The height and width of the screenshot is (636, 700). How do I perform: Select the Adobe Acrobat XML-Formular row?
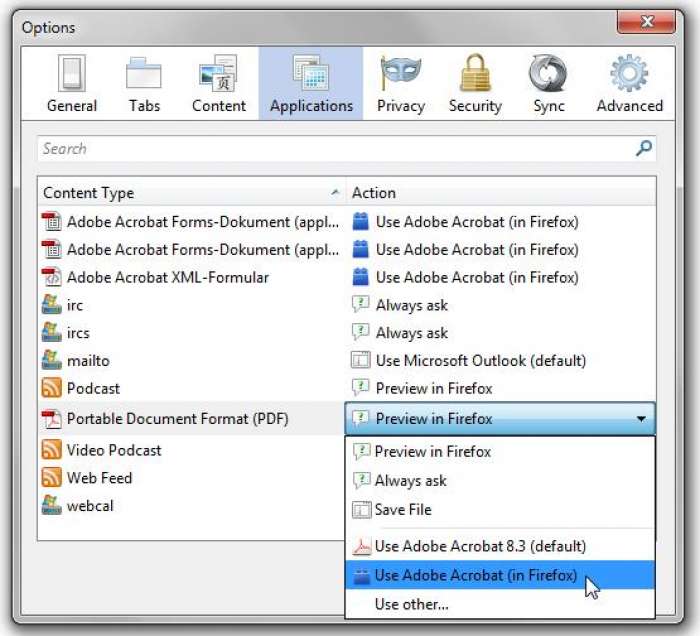click(x=348, y=277)
